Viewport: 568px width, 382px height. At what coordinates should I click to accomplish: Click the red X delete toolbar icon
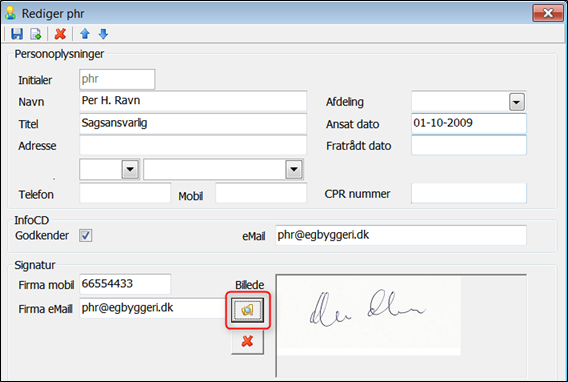(60, 34)
